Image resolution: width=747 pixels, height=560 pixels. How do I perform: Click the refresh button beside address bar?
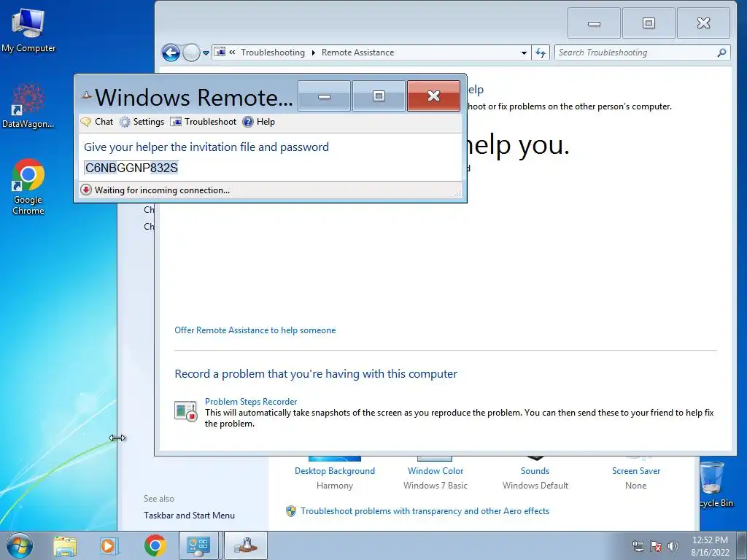tap(541, 52)
